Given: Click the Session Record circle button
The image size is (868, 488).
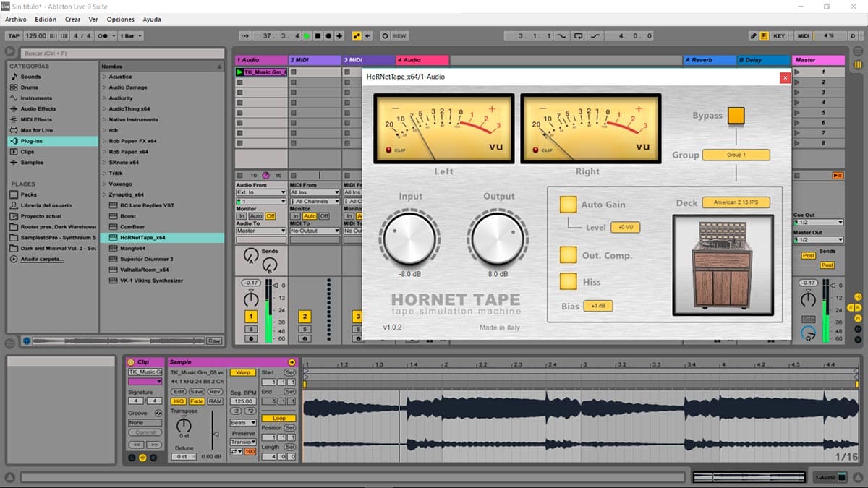Looking at the screenshot, I should (x=384, y=35).
